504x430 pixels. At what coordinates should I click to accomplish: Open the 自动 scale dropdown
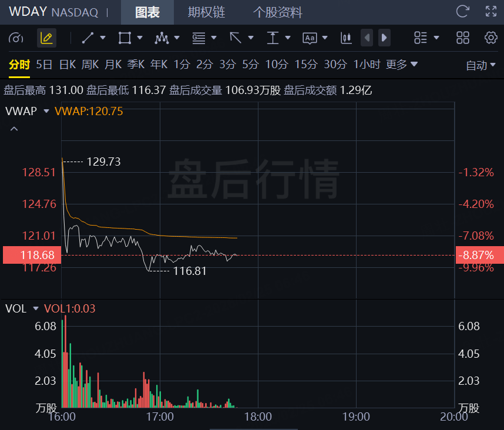481,66
